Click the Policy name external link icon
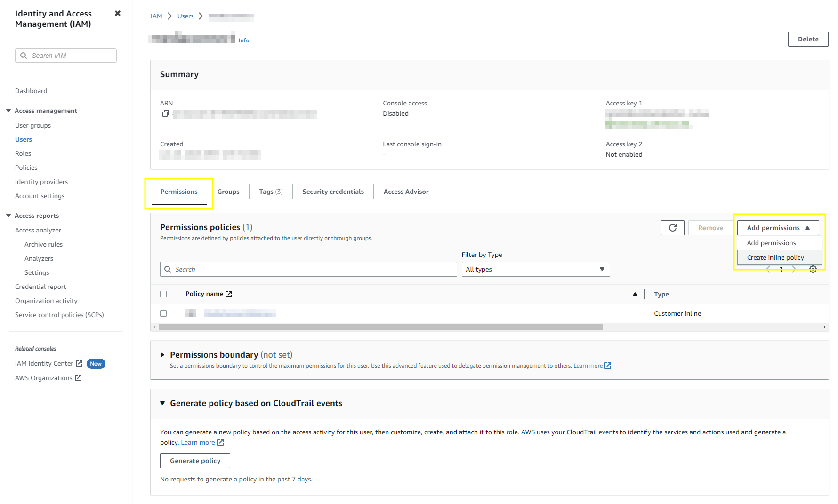The height and width of the screenshot is (504, 838). [x=229, y=294]
